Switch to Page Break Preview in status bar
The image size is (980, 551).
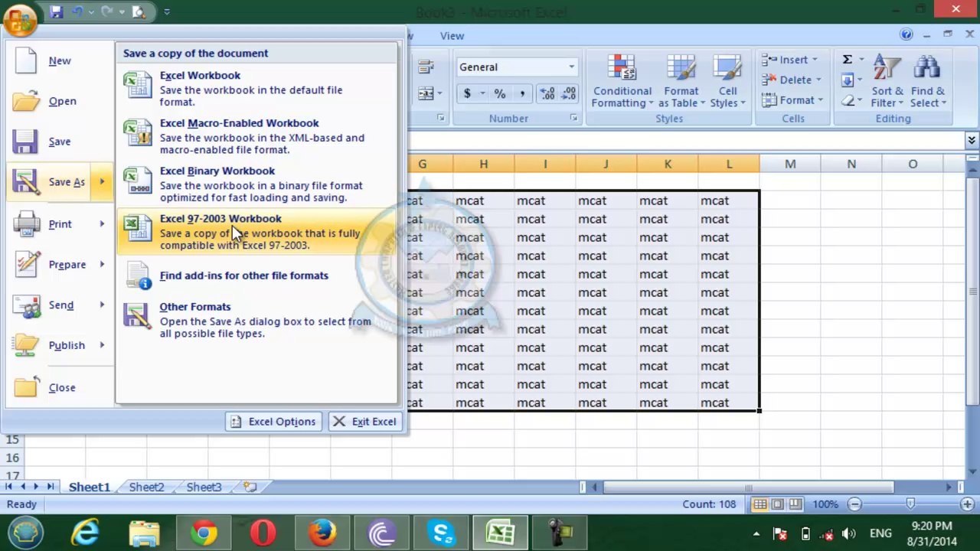795,504
